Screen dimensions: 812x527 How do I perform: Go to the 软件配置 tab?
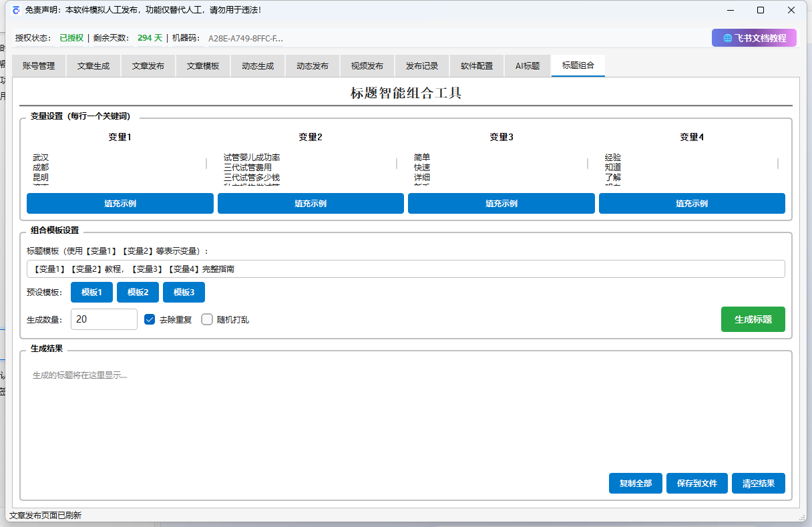[x=476, y=65]
